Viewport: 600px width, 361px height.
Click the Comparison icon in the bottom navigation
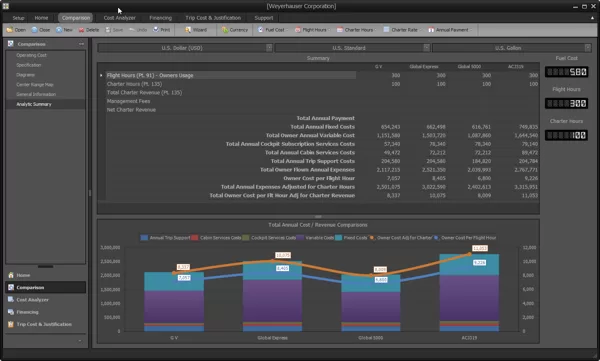click(11, 287)
